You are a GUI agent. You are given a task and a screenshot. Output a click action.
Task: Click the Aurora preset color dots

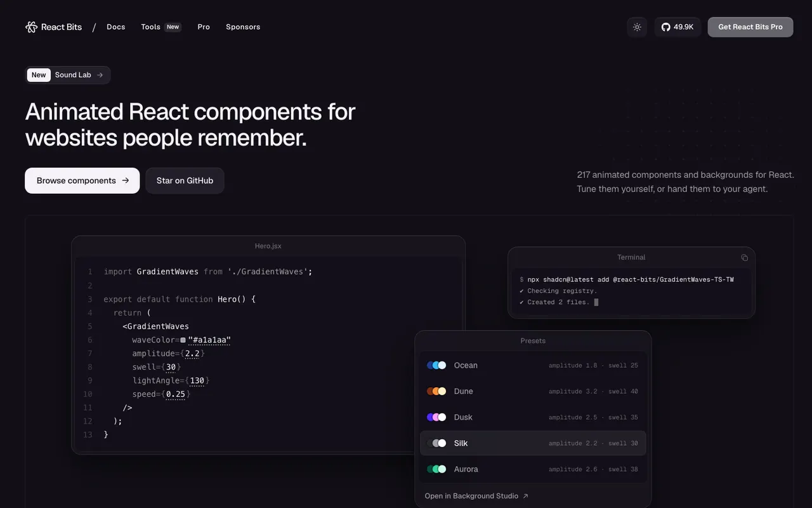[436, 469]
